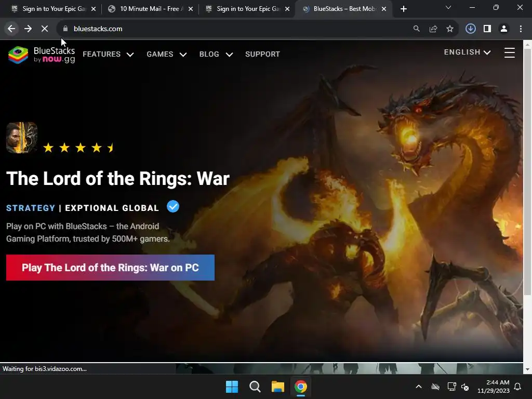Click Play The Lord of the Rings: War on PC
Image resolution: width=532 pixels, height=399 pixels.
click(110, 268)
